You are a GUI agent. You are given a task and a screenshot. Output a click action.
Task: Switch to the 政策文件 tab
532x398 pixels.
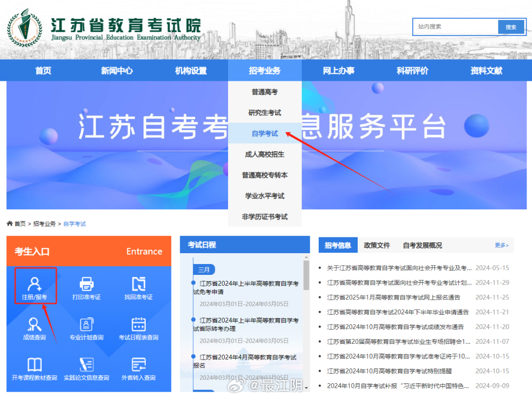click(x=377, y=245)
